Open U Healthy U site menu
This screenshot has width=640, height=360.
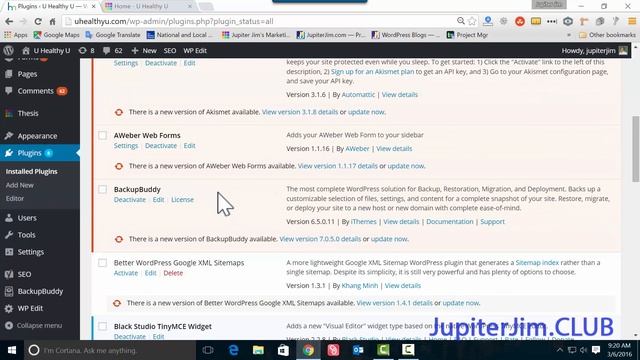[46, 51]
